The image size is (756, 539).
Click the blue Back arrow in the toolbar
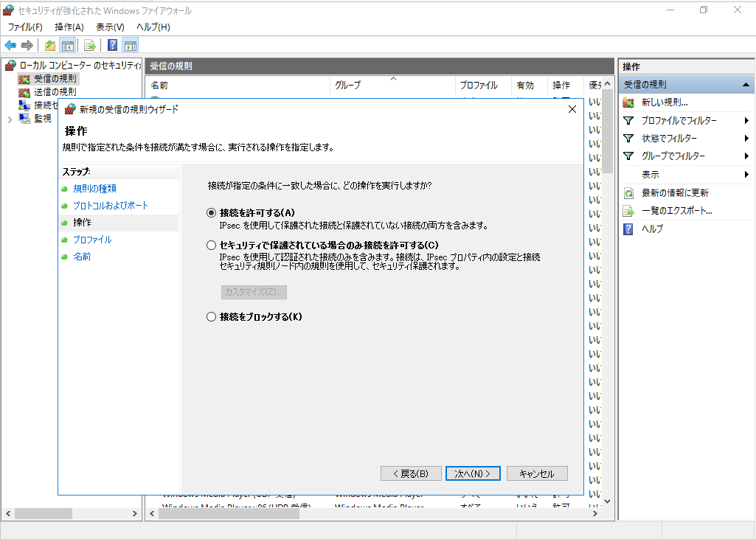(x=10, y=45)
